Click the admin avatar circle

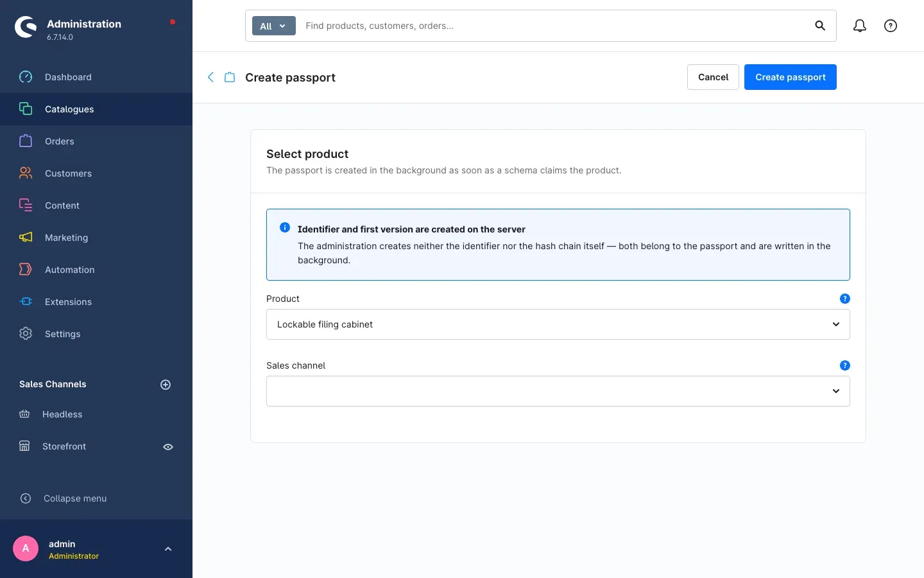[26, 548]
